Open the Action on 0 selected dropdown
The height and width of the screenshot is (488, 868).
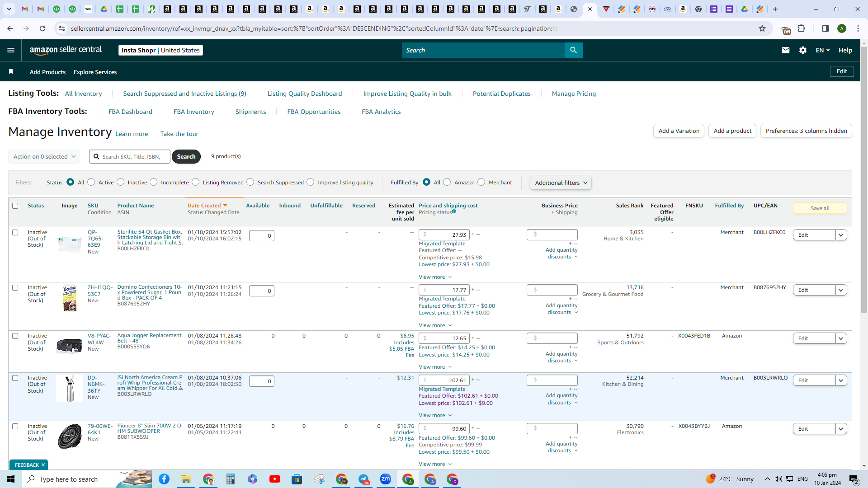coord(44,156)
